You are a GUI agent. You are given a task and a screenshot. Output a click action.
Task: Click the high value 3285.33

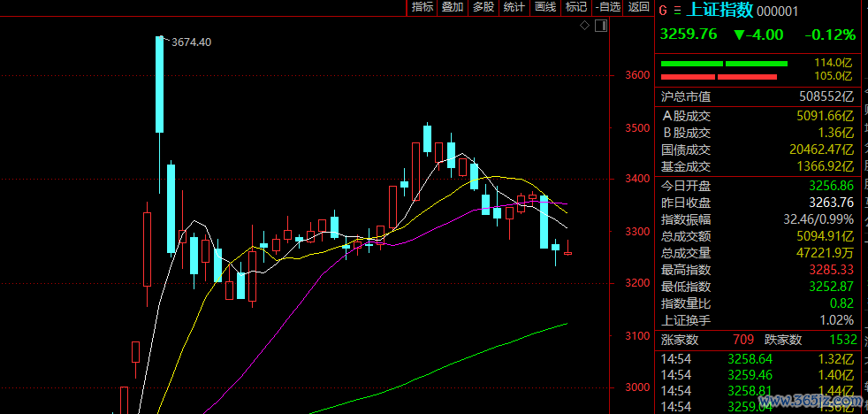[832, 270]
